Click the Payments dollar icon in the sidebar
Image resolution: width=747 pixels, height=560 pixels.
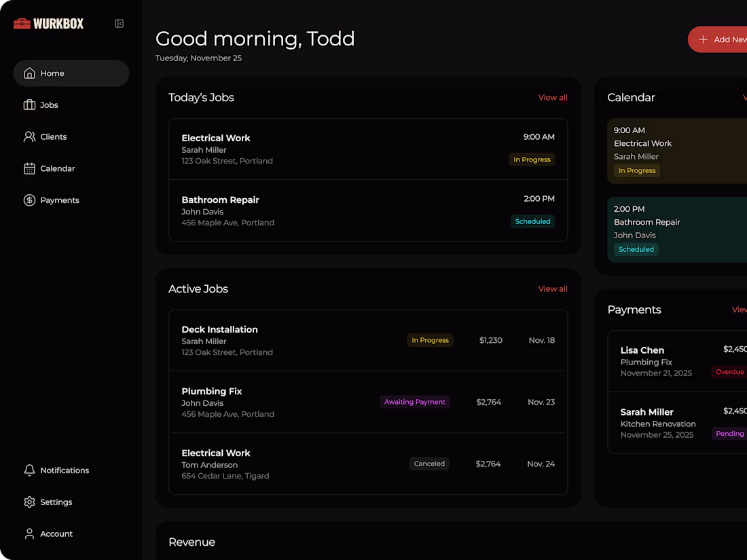[x=29, y=200]
